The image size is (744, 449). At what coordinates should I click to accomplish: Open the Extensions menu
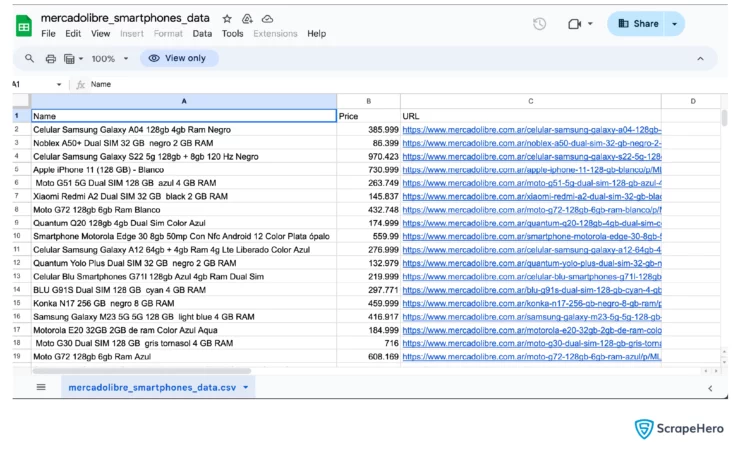[x=275, y=34]
